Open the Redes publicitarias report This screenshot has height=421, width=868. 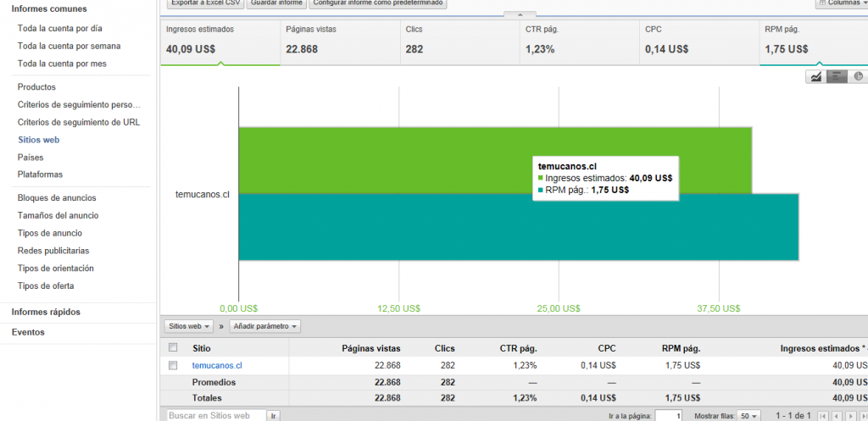point(53,251)
